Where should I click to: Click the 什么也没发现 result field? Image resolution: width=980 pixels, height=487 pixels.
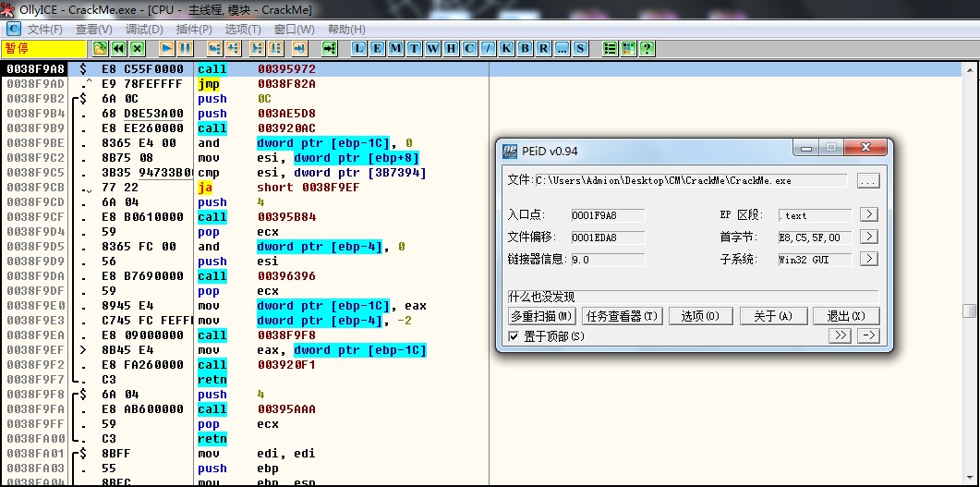click(x=693, y=297)
